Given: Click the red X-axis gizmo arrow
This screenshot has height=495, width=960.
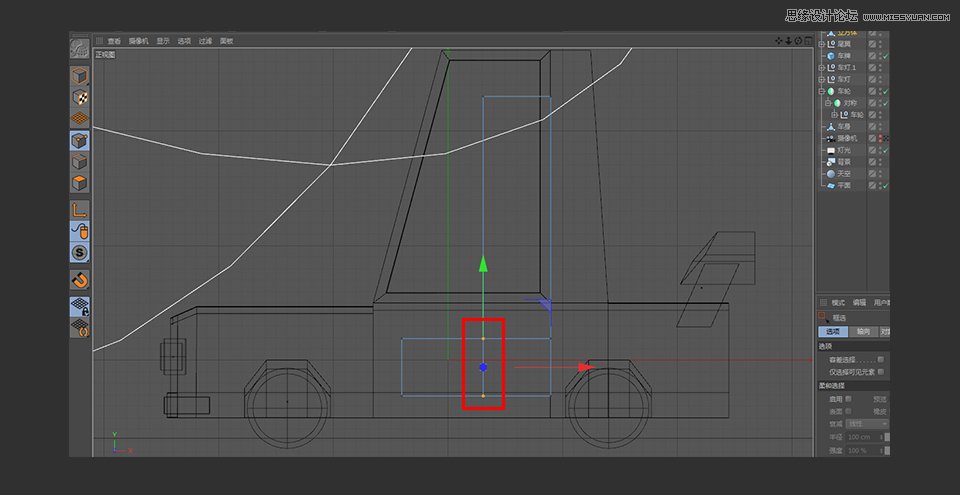Looking at the screenshot, I should (x=587, y=368).
